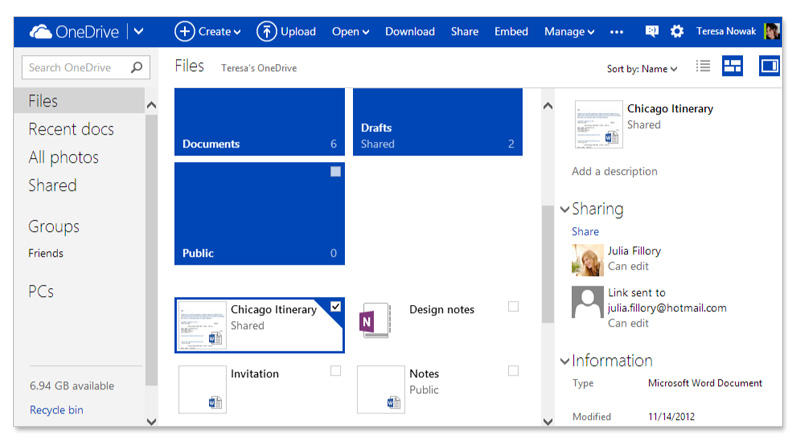Click Embed in the command bar
The width and height of the screenshot is (799, 440).
[511, 32]
